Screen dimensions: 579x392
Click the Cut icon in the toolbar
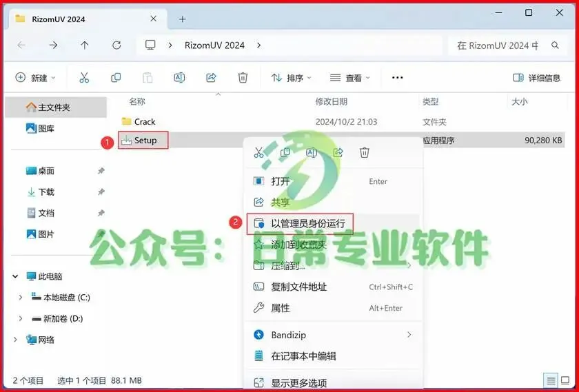point(84,78)
